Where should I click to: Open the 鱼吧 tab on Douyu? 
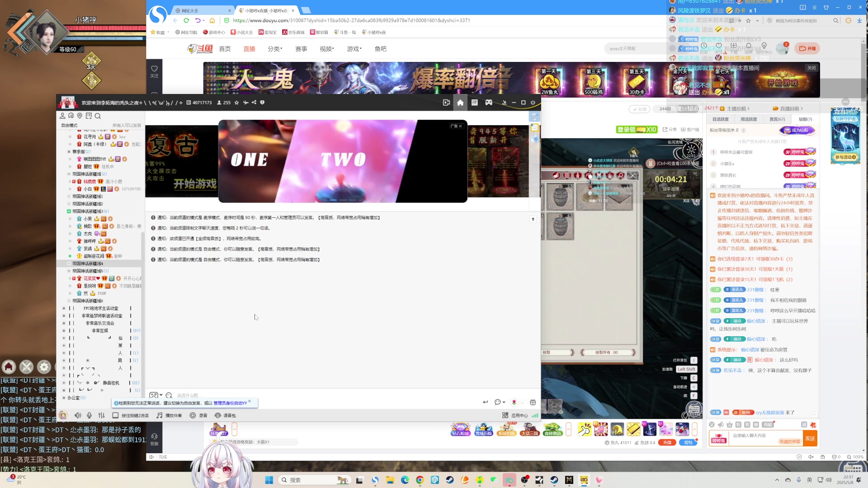381,49
